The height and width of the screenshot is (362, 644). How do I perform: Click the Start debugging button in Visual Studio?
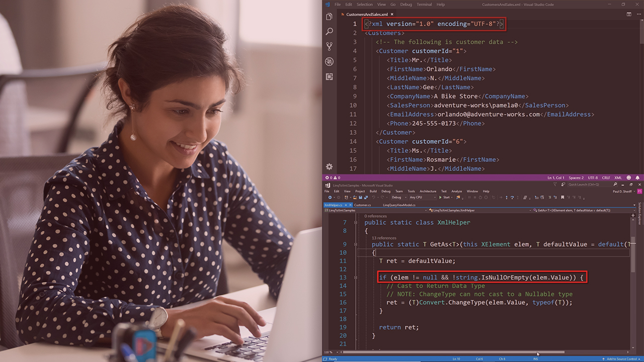click(x=444, y=198)
